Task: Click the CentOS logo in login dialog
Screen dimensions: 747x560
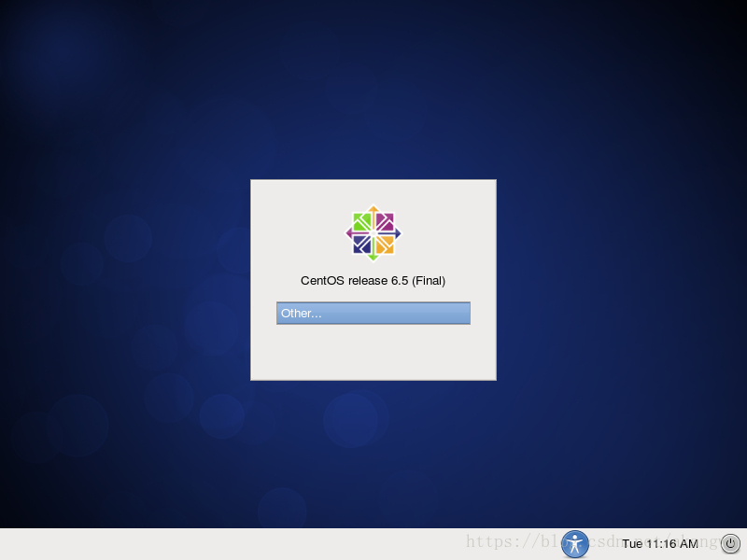Action: coord(373,233)
